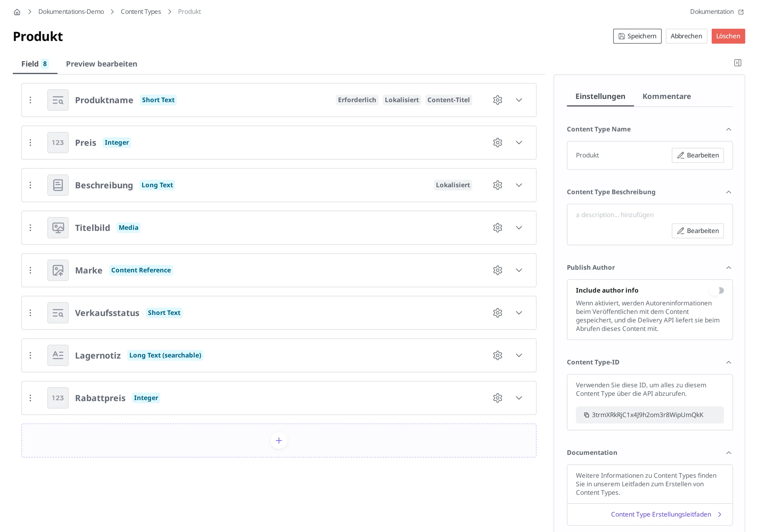Open settings gear for Marke field
Screen dimensions: 758x532
pyautogui.click(x=497, y=270)
